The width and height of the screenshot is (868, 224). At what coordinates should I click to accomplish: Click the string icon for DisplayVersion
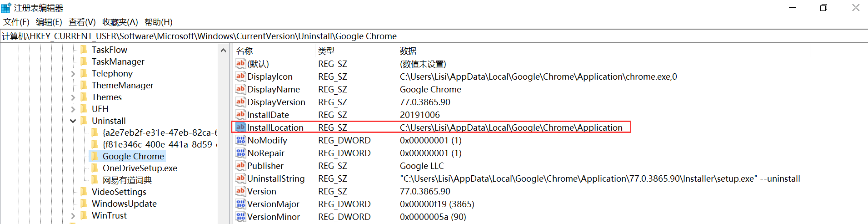pos(241,102)
